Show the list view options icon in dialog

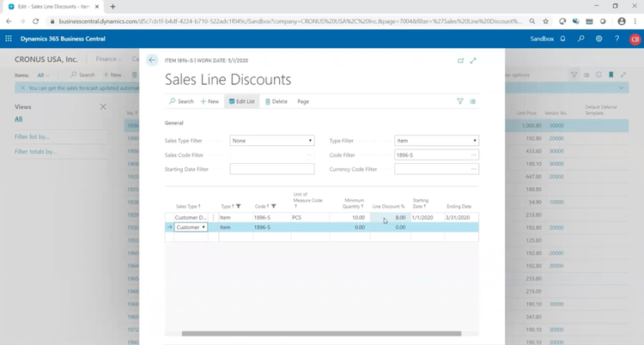(x=473, y=101)
